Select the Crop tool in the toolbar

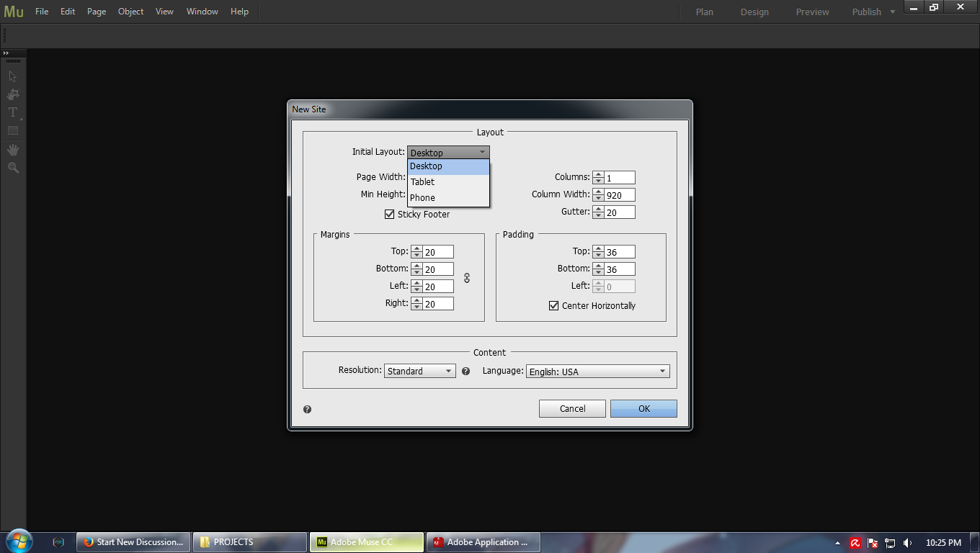pyautogui.click(x=13, y=94)
